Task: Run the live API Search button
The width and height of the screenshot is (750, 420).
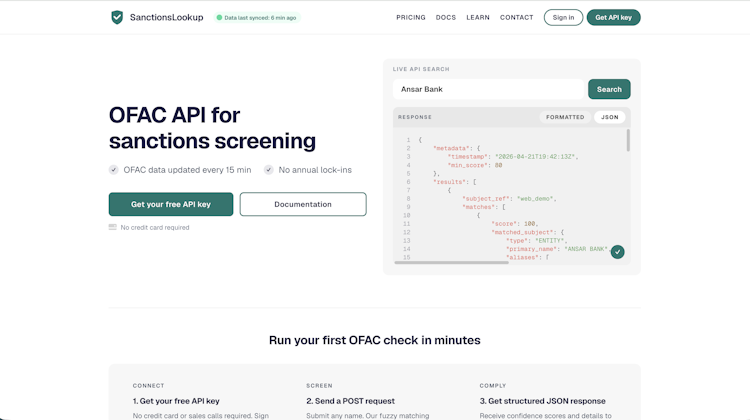Action: (609, 89)
